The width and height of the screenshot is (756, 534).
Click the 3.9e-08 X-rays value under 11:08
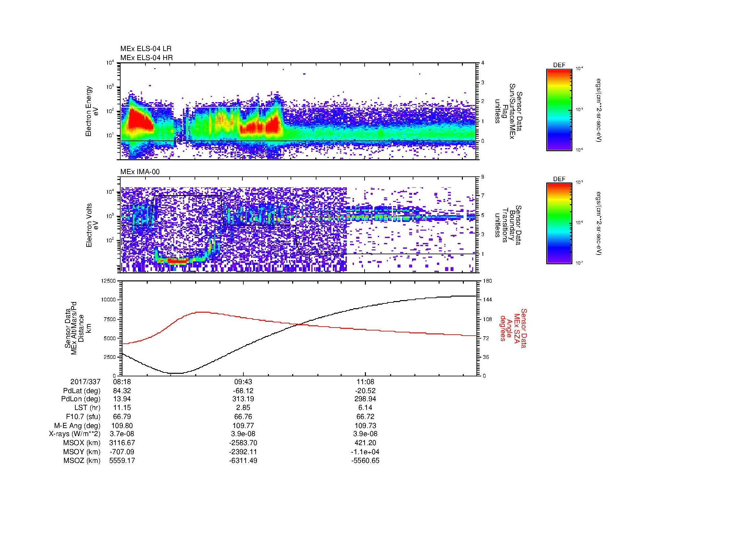[365, 434]
